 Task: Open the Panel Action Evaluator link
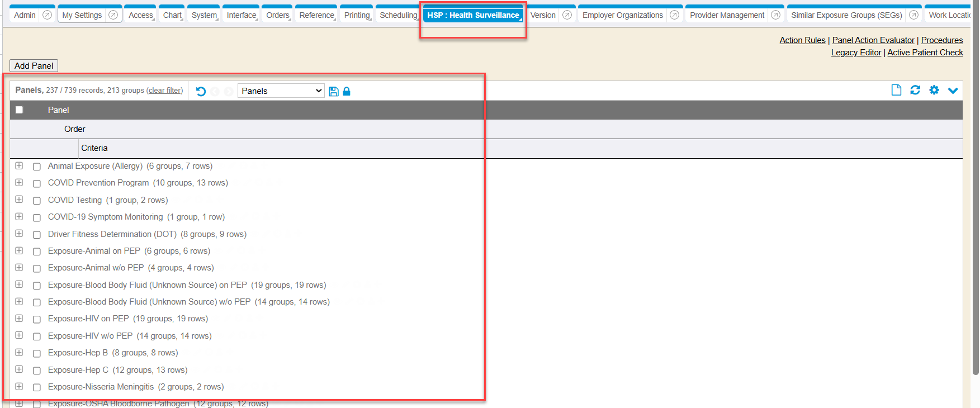pyautogui.click(x=873, y=40)
